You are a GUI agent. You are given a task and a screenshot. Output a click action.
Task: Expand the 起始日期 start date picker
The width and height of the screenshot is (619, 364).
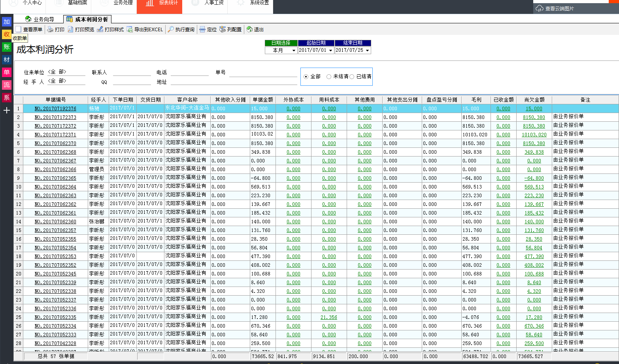click(x=330, y=50)
